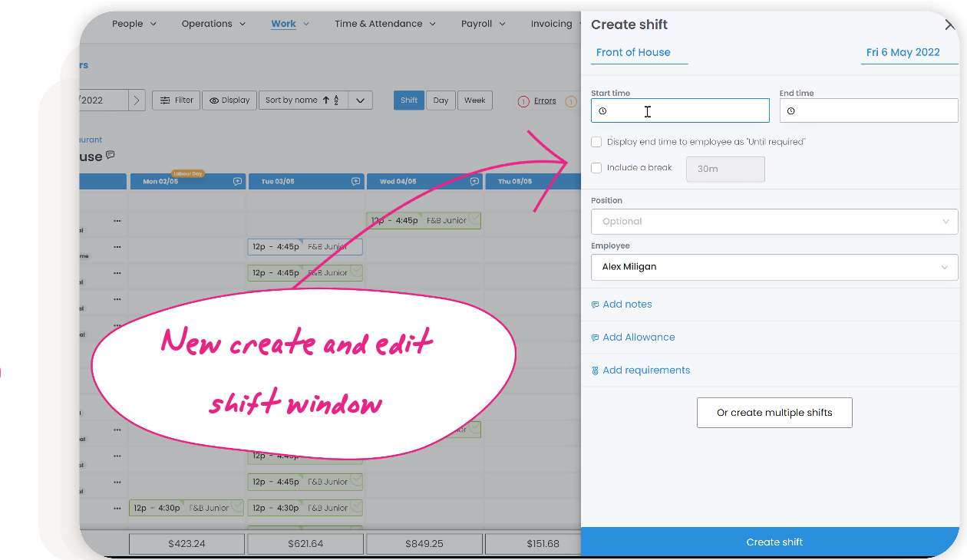Image resolution: width=967 pixels, height=560 pixels.
Task: Expand the Position dropdown
Action: pos(774,222)
